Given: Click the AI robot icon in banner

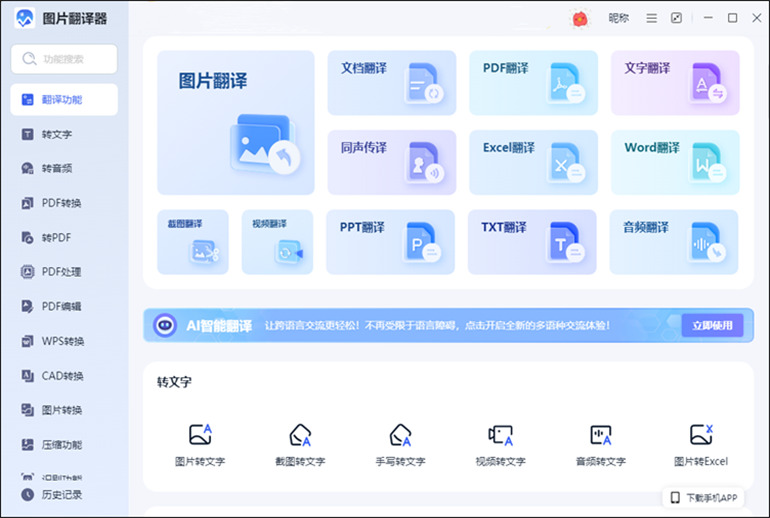Looking at the screenshot, I should tap(165, 325).
